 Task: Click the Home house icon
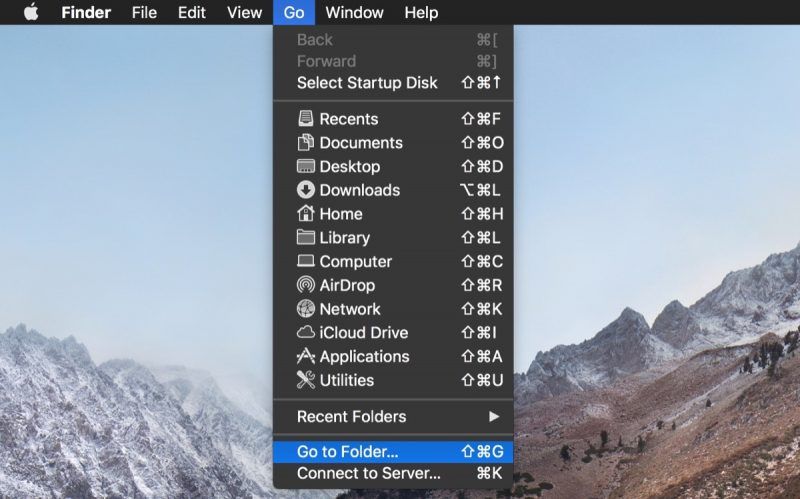306,214
